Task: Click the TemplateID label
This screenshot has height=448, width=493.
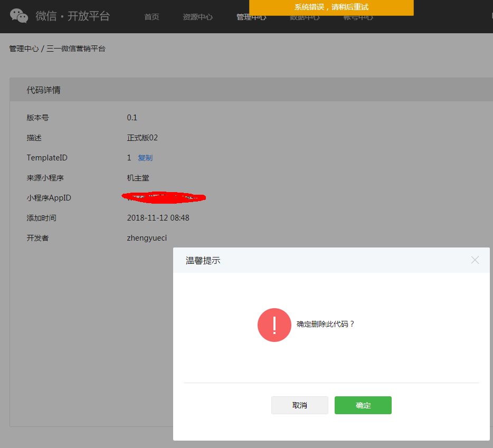Action: (47, 158)
